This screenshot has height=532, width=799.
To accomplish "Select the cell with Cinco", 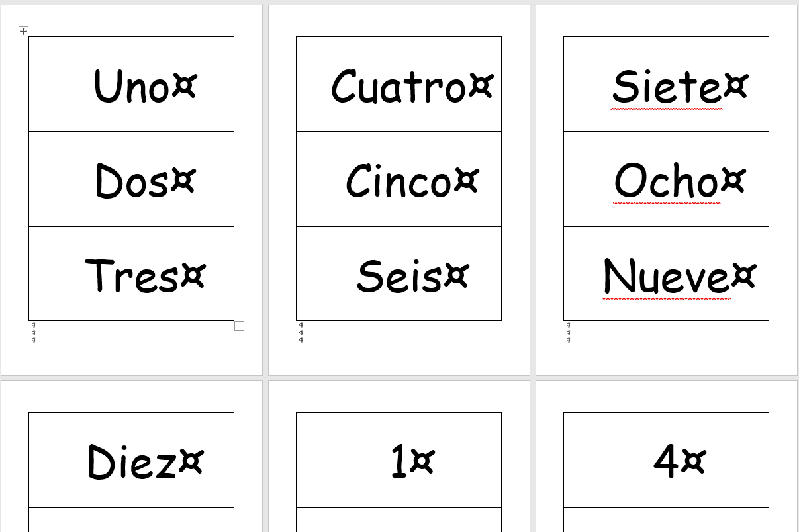I will pos(399,179).
